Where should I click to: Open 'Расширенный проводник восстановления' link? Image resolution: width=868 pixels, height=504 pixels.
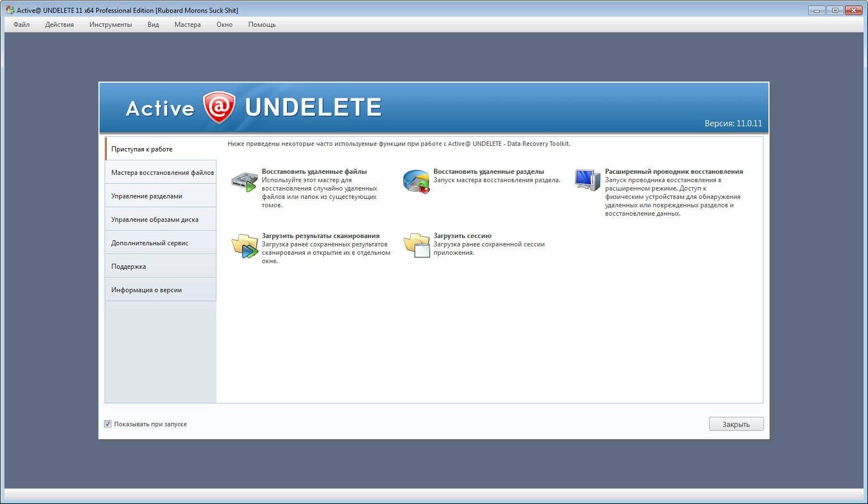click(x=674, y=172)
